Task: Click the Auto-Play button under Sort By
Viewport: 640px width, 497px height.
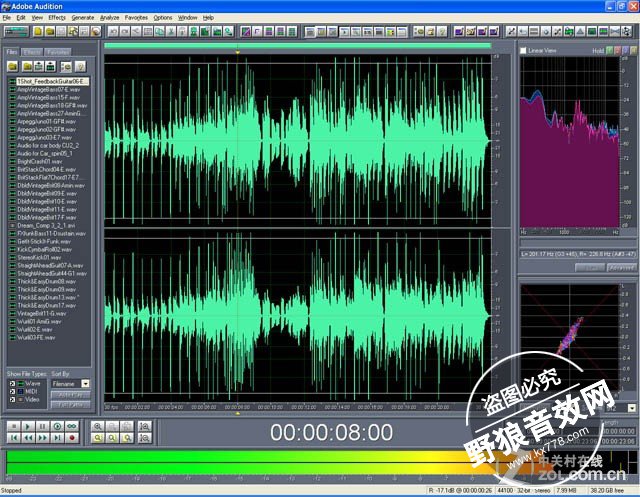Action: pos(70,395)
